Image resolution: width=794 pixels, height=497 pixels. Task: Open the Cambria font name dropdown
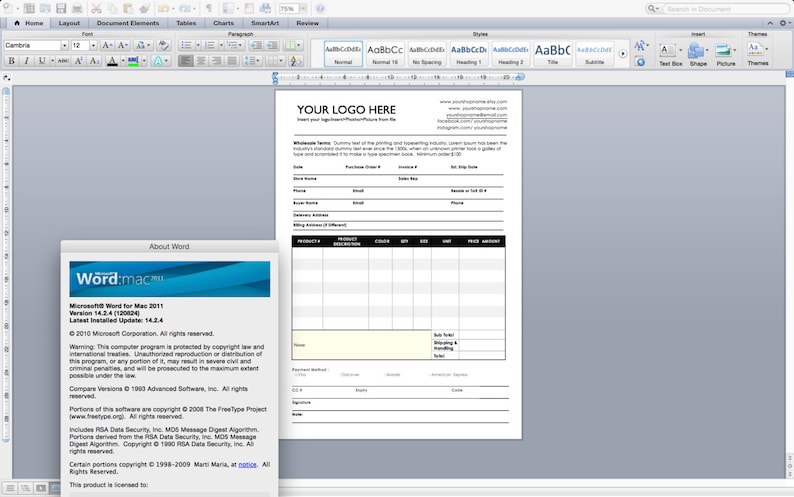(64, 45)
